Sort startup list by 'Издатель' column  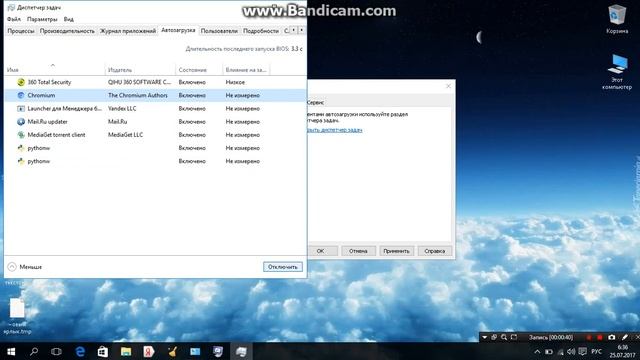(140, 70)
